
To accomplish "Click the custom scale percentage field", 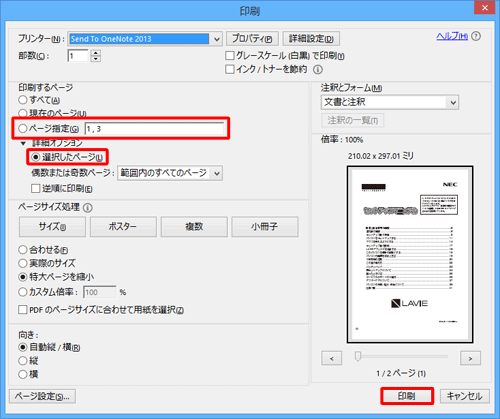I will pos(100,292).
